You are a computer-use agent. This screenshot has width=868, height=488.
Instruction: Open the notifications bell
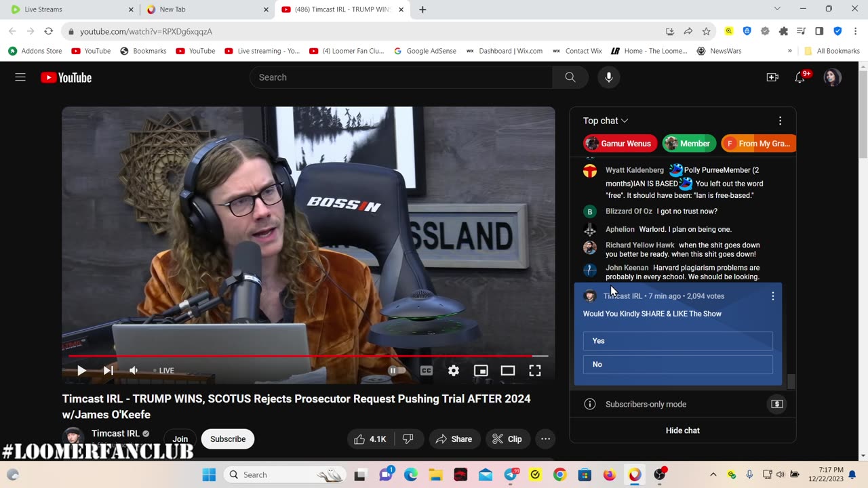tap(800, 77)
